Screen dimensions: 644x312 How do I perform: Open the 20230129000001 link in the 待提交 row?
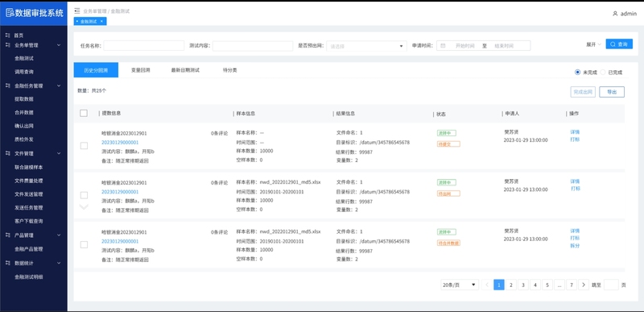(120, 143)
